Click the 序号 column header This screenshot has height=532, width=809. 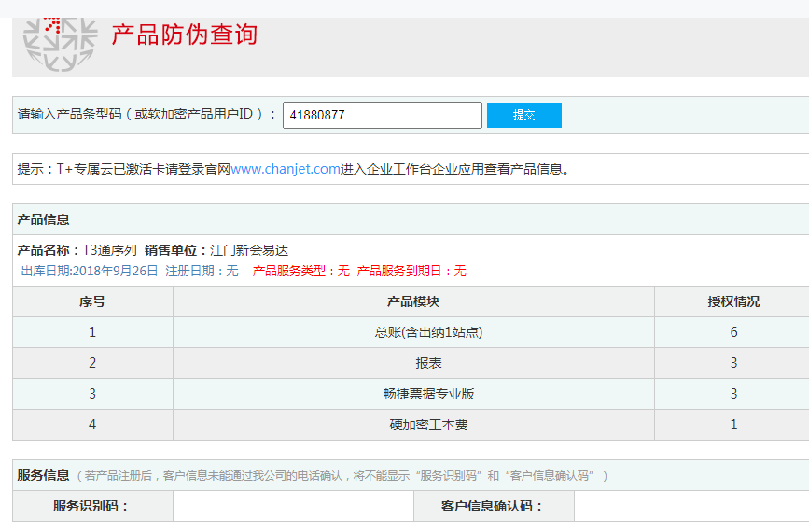[x=92, y=301]
